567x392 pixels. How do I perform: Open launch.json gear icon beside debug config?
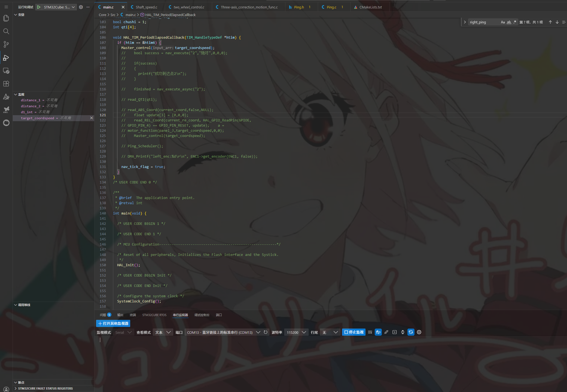[x=81, y=7]
